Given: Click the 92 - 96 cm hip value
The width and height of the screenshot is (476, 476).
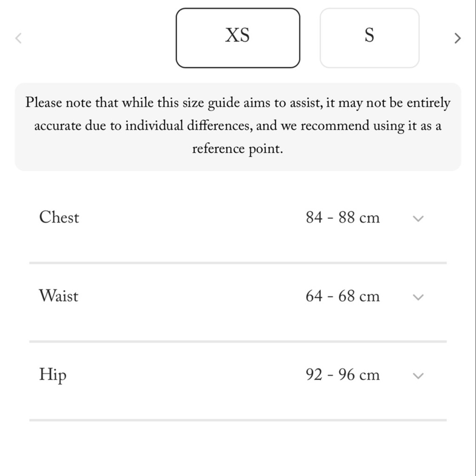Looking at the screenshot, I should click(x=343, y=375).
